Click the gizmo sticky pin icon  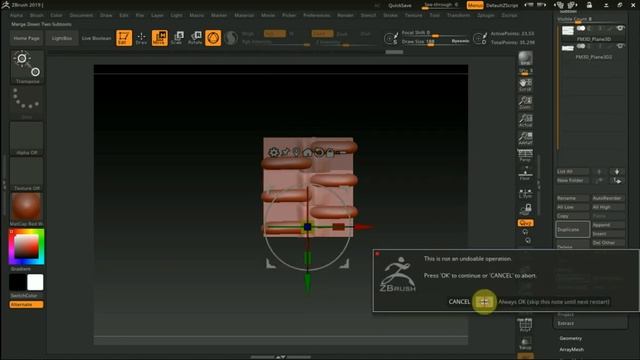coord(285,153)
